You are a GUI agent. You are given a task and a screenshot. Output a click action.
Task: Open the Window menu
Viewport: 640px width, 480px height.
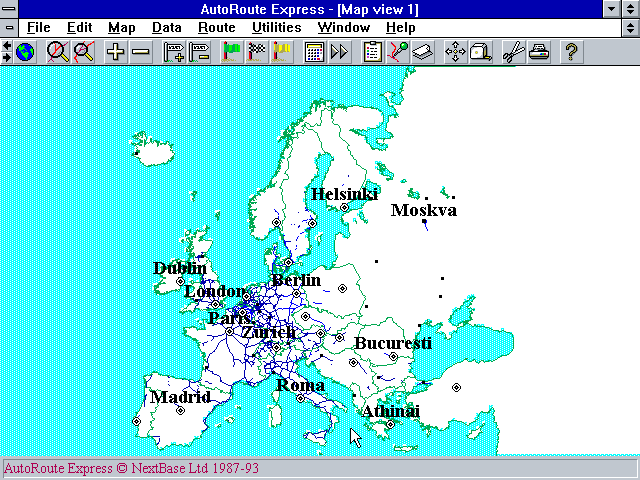coord(344,27)
